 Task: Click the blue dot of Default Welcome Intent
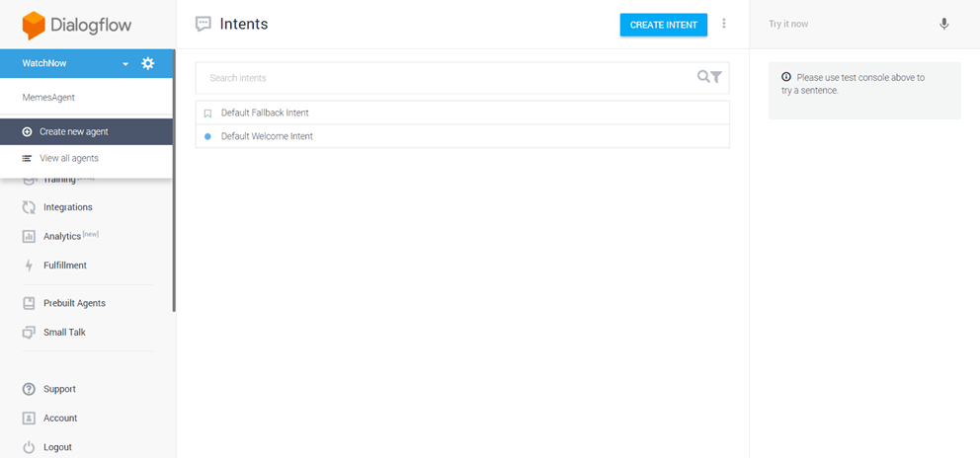(207, 136)
